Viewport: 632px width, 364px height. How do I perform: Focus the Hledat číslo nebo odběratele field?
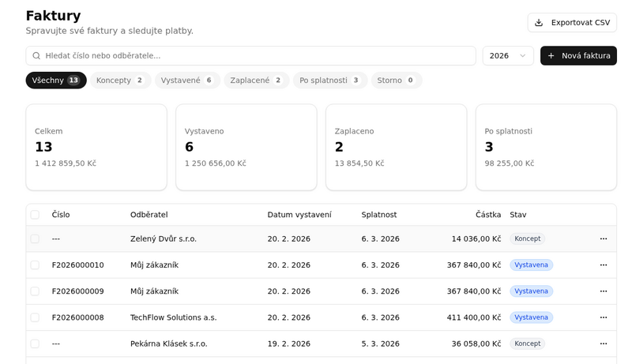tap(250, 55)
